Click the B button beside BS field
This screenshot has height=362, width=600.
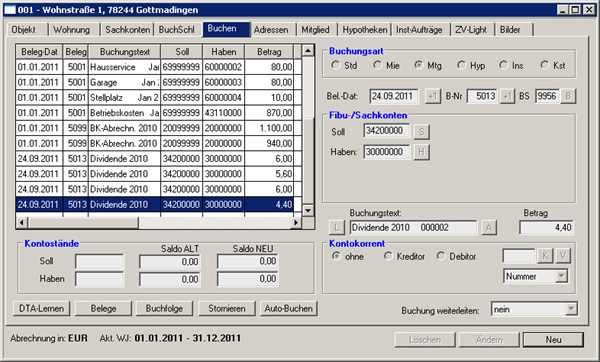568,96
